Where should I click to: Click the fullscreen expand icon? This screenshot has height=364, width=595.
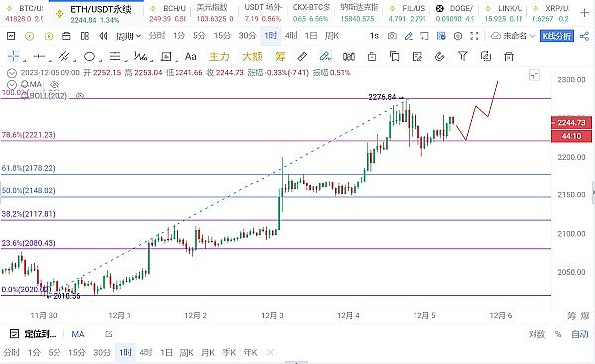[474, 36]
